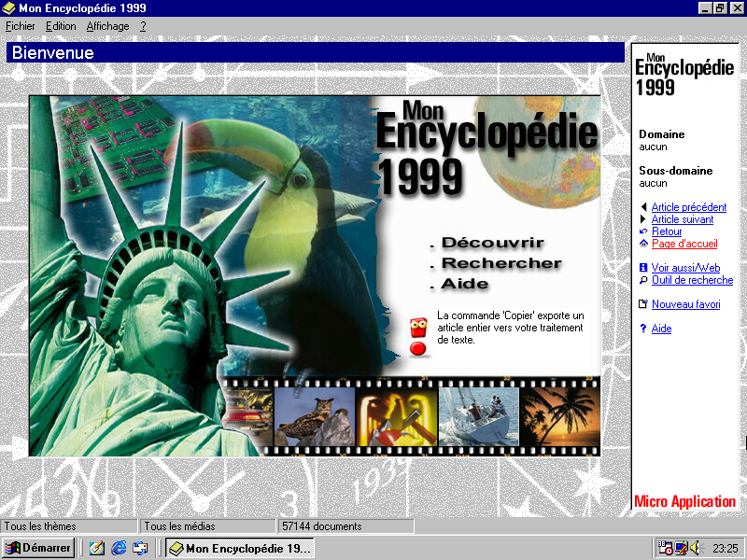Click the return arrow icon beside Retour
The width and height of the screenshot is (747, 560).
(643, 231)
